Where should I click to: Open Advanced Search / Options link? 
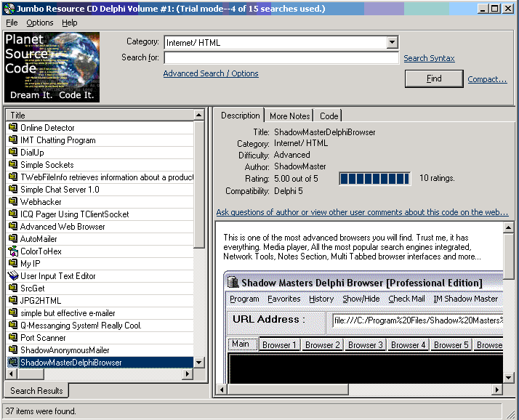(x=211, y=73)
